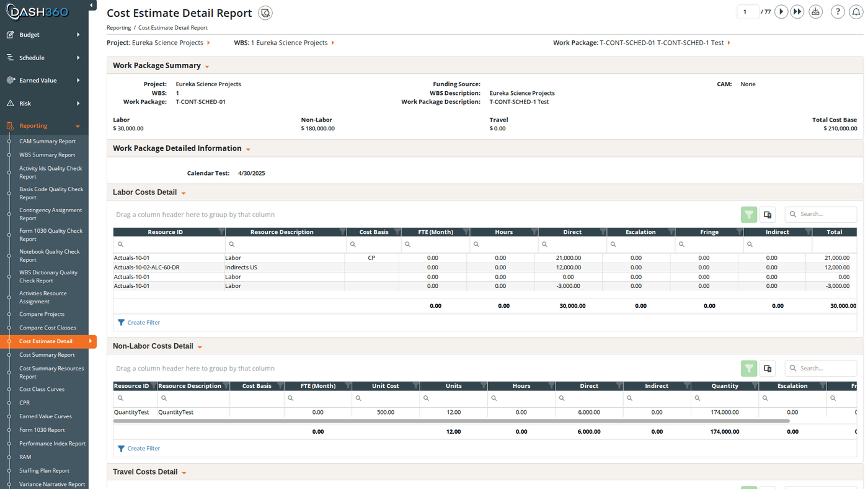Click the Labor Resource ID filter row cell

tap(169, 244)
